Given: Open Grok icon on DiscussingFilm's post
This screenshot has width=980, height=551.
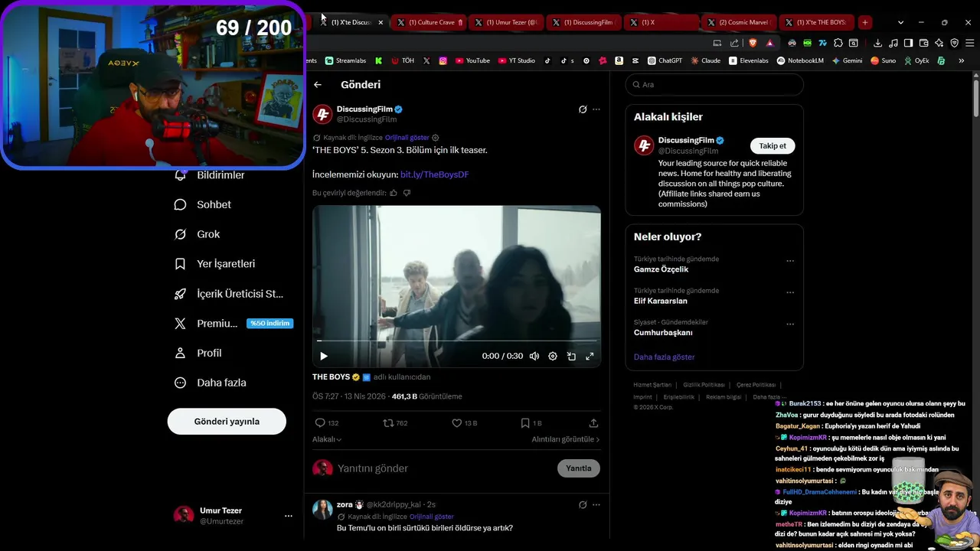Looking at the screenshot, I should click(583, 109).
